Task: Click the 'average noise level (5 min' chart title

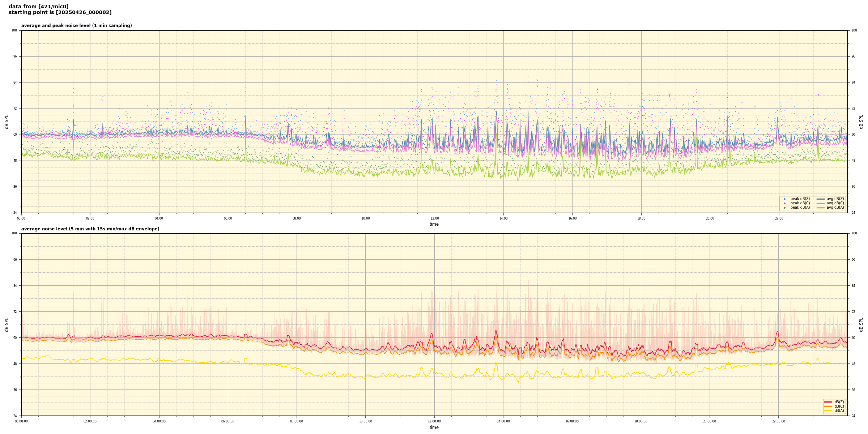Action: point(90,229)
